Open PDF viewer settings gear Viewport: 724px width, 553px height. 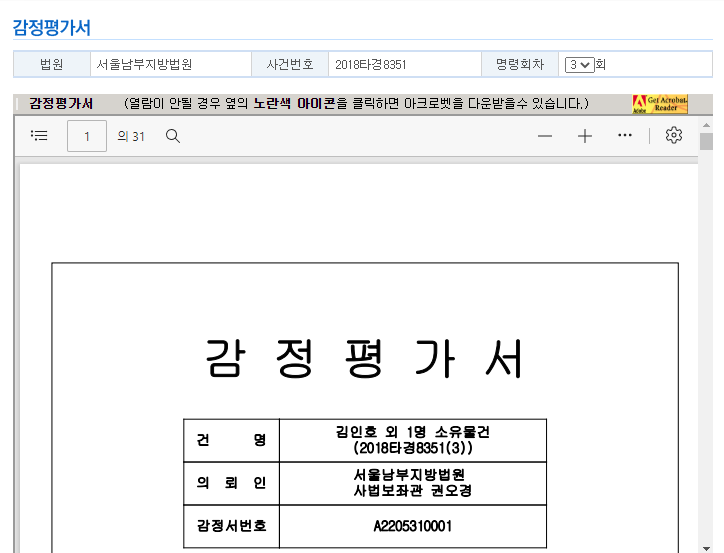click(x=674, y=135)
